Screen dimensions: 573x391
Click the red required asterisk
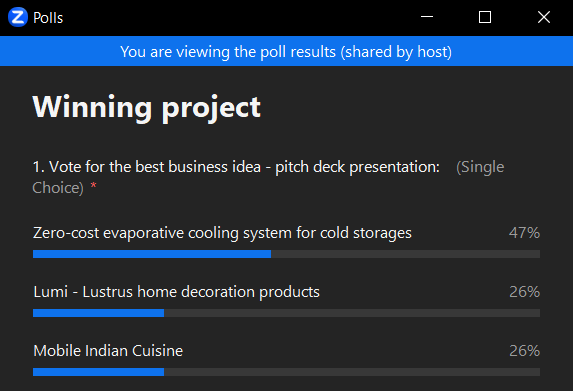coord(94,186)
